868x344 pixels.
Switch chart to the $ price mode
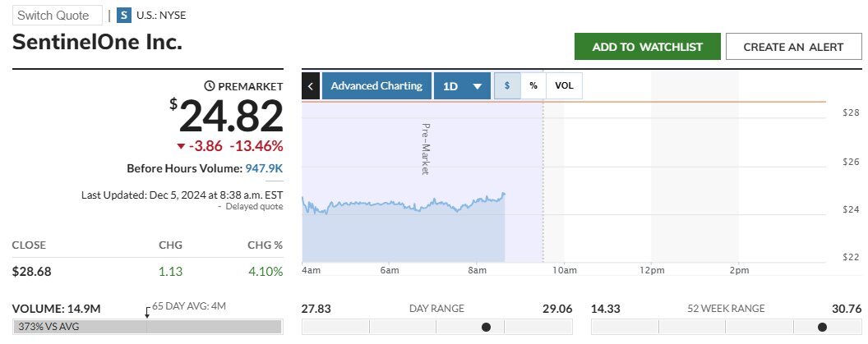coord(507,85)
